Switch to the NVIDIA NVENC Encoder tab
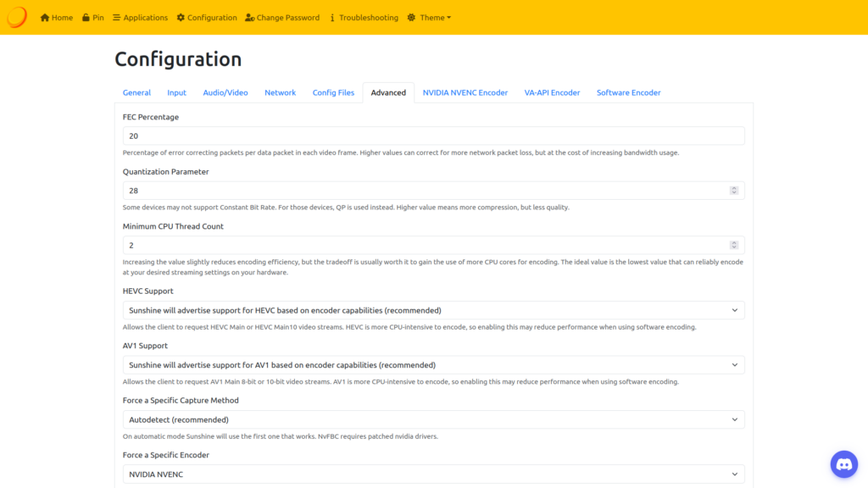Viewport: 868px width, 488px height. point(465,92)
